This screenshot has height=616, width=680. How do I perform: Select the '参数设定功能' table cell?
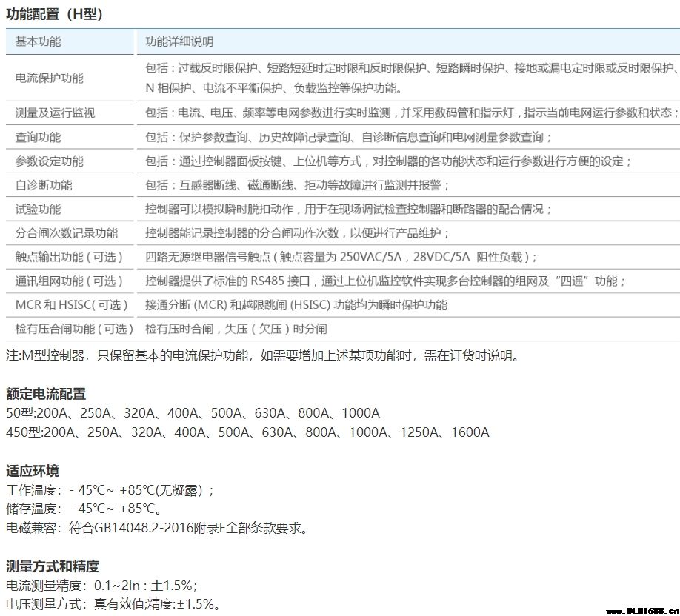pos(50,161)
